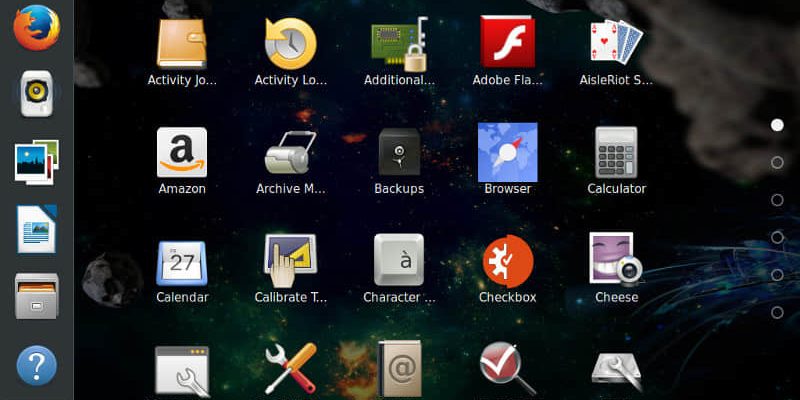Jump to the fourth page indicator dot
Viewport: 800px width, 400px height.
(777, 237)
